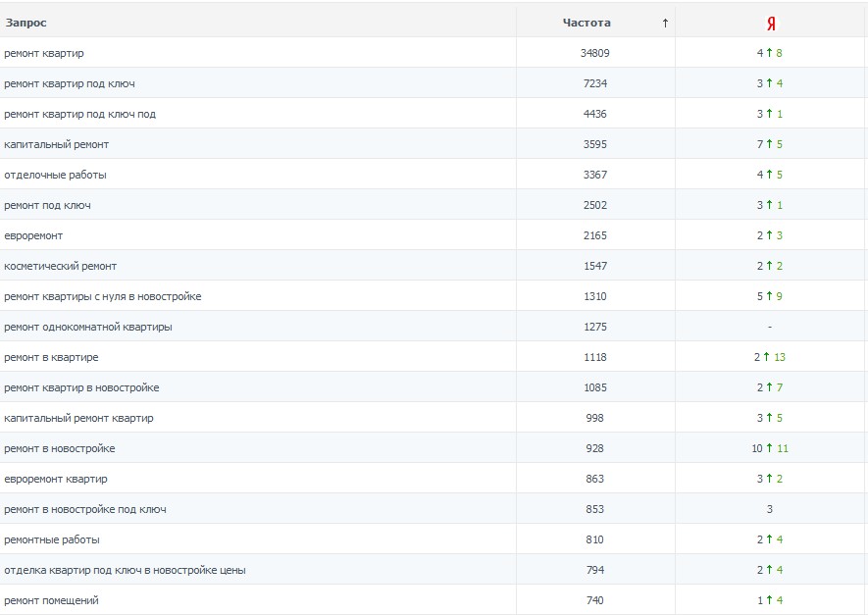Click frequency value 7234
The width and height of the screenshot is (868, 615).
click(x=595, y=83)
